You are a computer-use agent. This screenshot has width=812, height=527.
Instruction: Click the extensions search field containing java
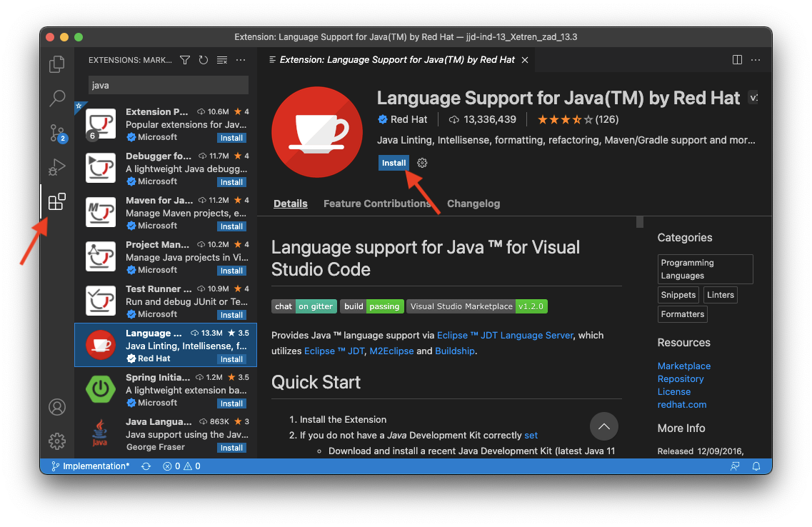(169, 86)
